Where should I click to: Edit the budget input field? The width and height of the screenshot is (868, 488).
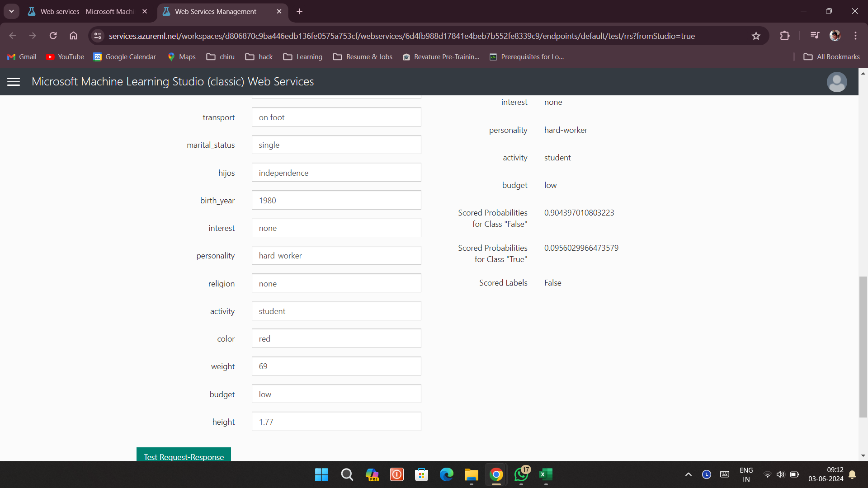[x=336, y=394]
